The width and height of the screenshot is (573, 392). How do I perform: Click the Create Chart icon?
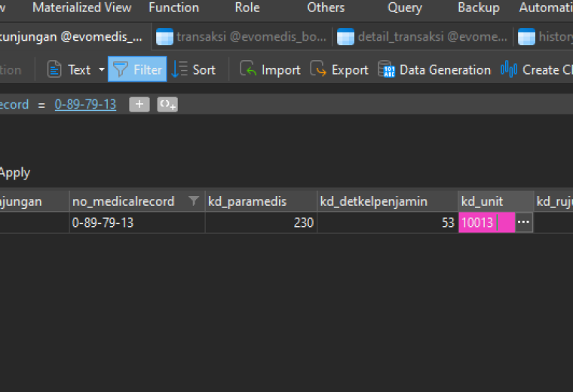509,69
